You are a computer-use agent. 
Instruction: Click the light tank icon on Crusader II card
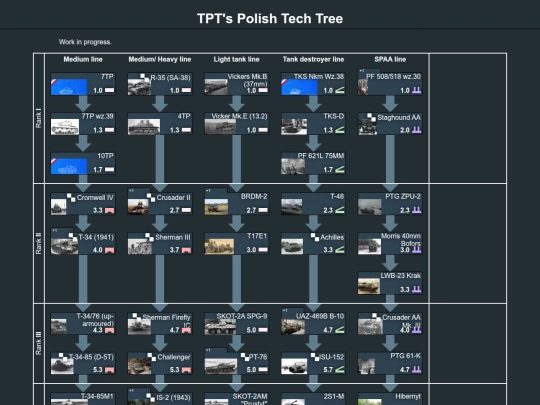tap(186, 210)
